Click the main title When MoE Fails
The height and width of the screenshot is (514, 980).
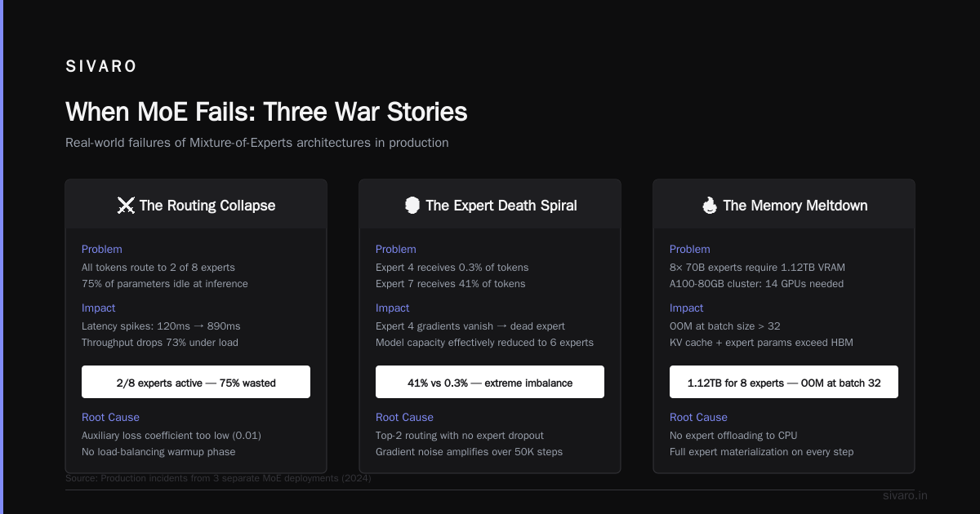266,112
